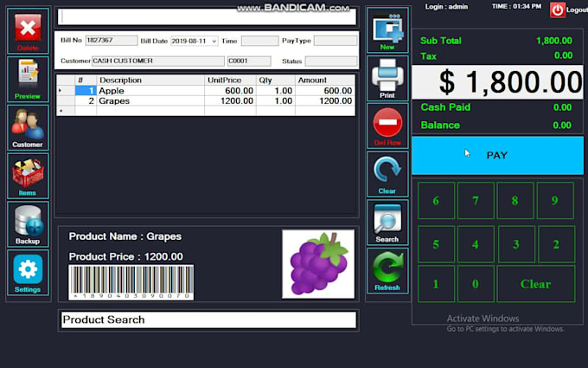This screenshot has height=368, width=588.
Task: Print the current bill
Action: coord(387,78)
